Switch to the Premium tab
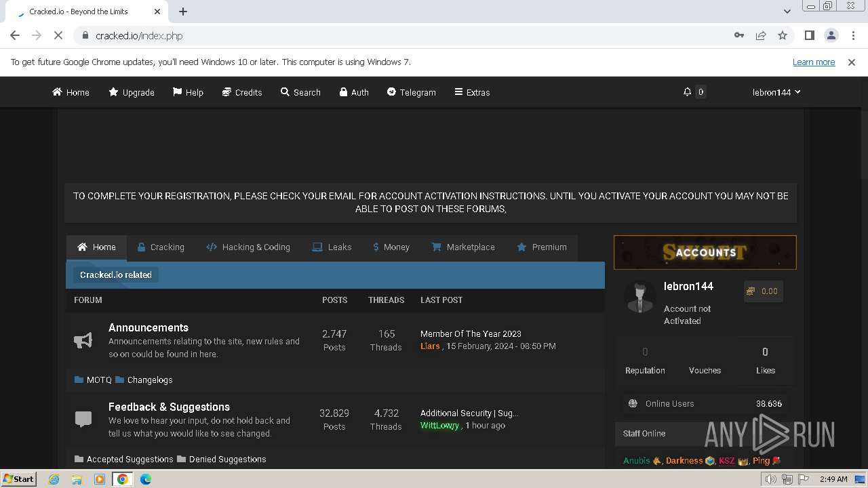 coord(542,247)
